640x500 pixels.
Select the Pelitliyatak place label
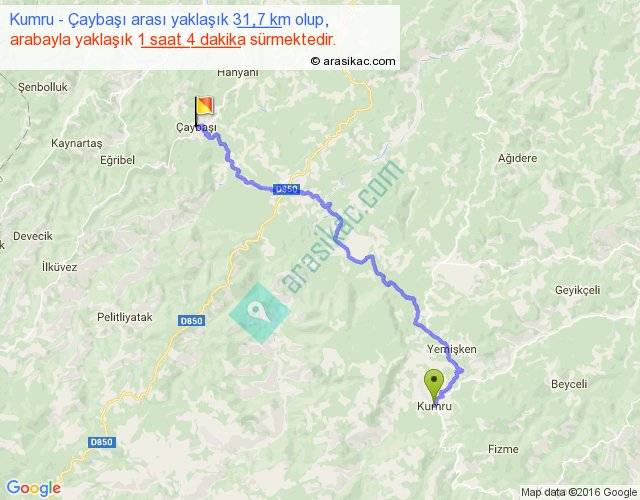[124, 317]
